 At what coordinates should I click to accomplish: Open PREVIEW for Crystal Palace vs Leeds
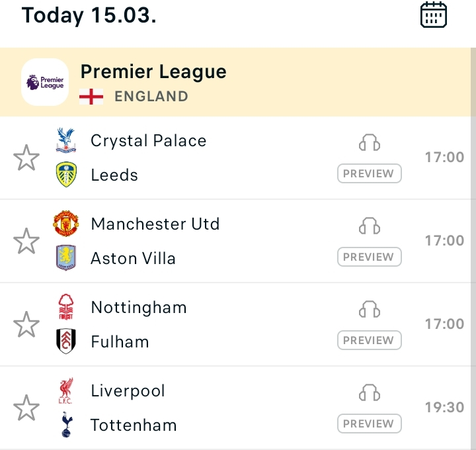coord(369,173)
